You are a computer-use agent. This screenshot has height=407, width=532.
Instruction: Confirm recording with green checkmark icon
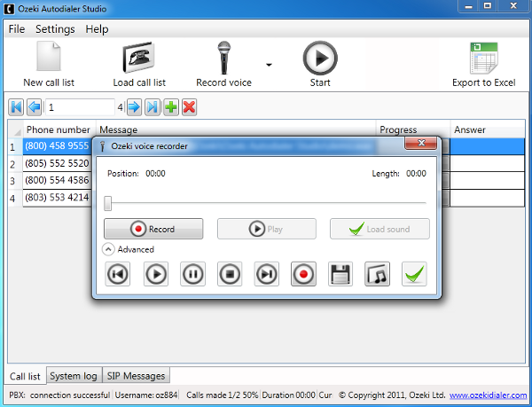point(414,274)
